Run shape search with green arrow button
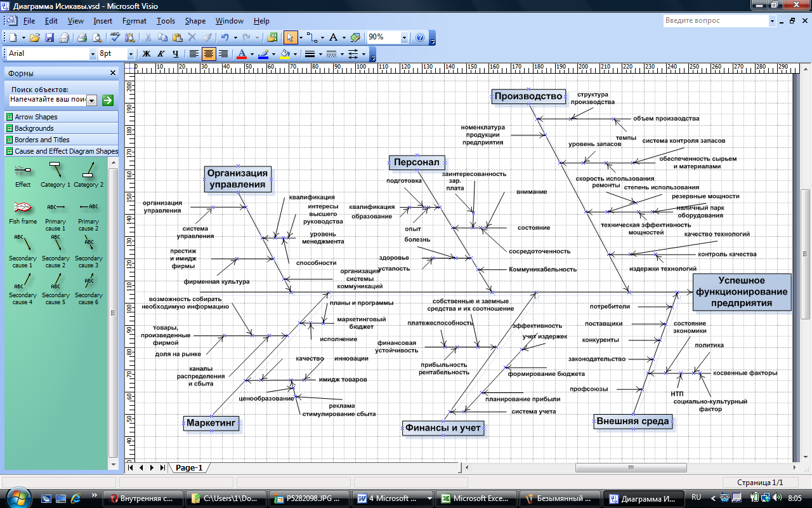The image size is (812, 508). coord(108,100)
